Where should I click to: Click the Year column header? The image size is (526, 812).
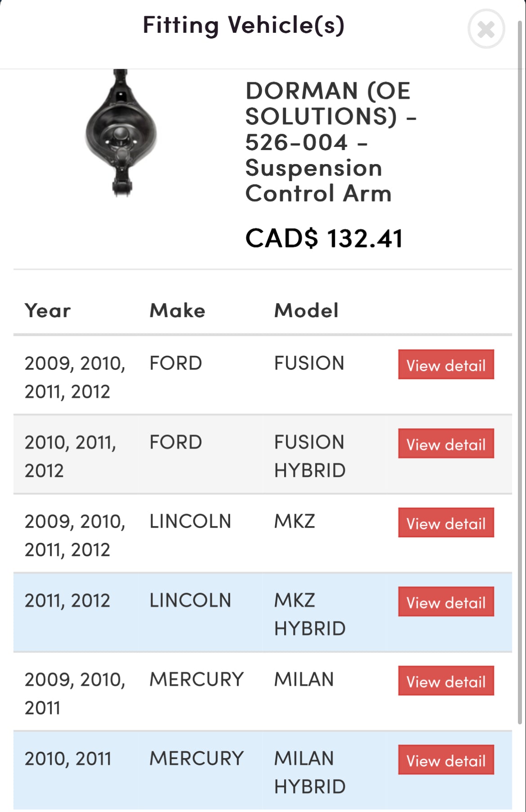(x=48, y=311)
